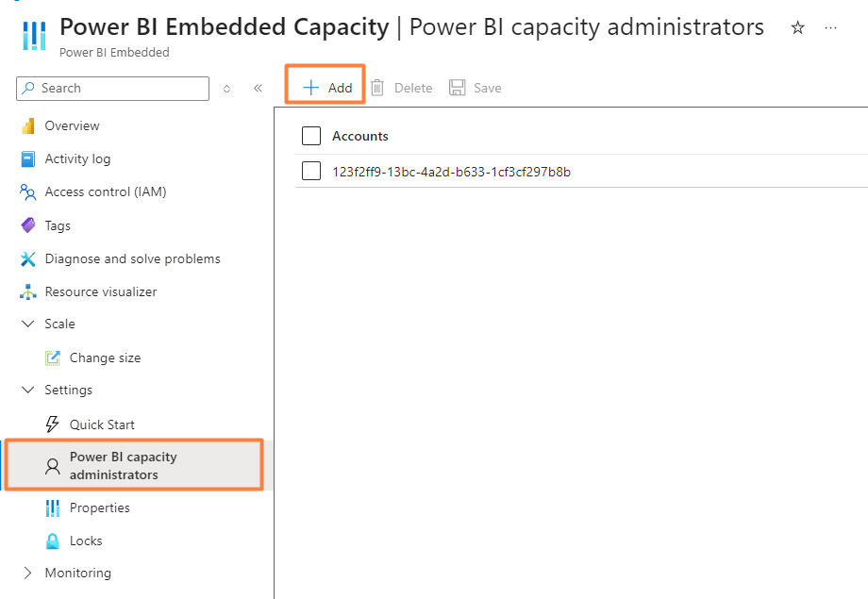Open the Activity log icon
This screenshot has width=868, height=599.
click(x=27, y=159)
